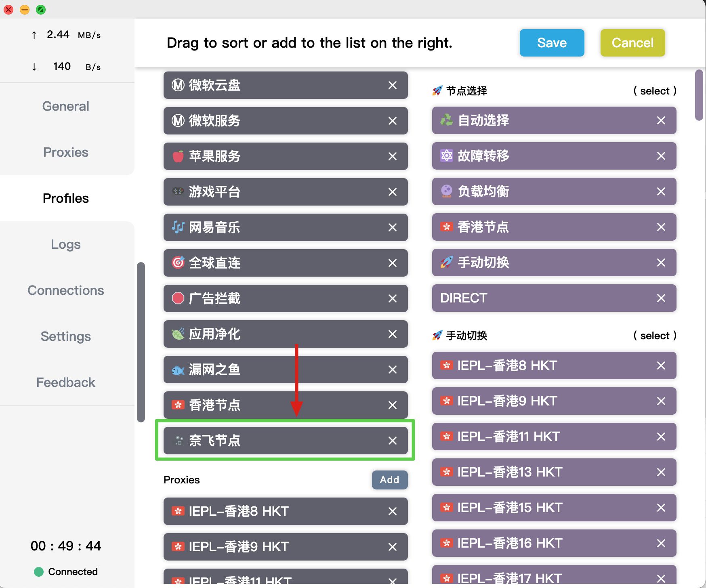This screenshot has height=588, width=706.
Task: Remove 微软云盘 from the group list
Action: click(392, 85)
